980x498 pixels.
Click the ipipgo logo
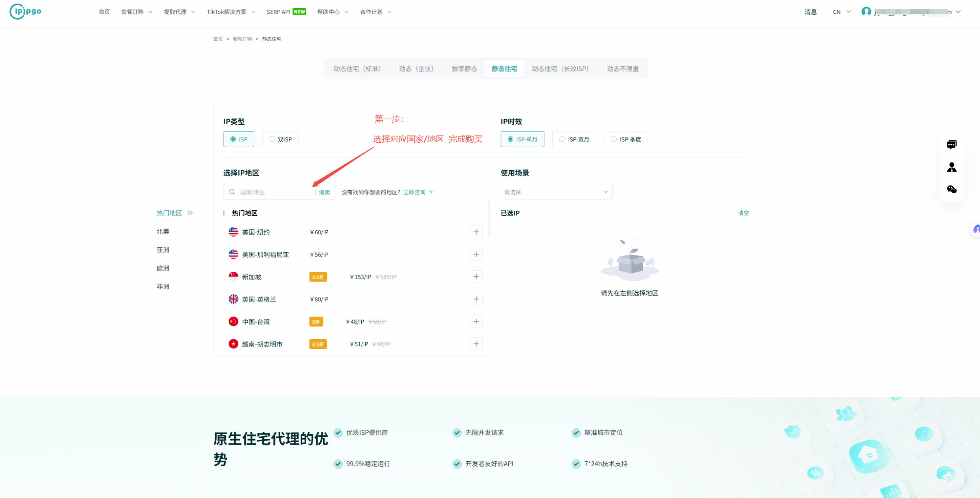(x=25, y=11)
